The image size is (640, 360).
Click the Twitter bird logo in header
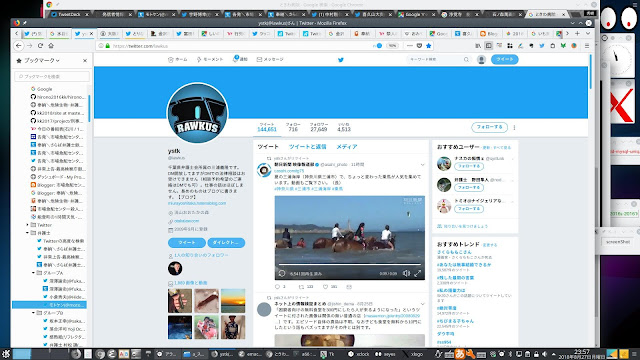(341, 60)
